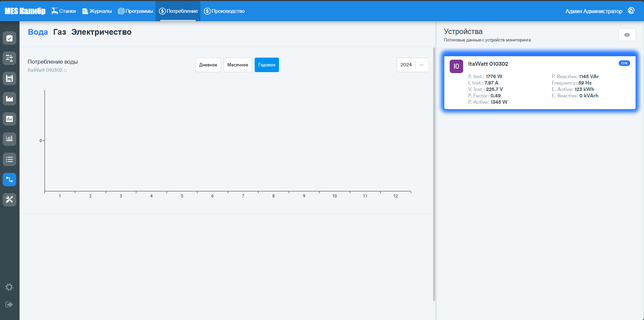This screenshot has height=320, width=644.
Task: Select the active connection route sidebar icon
Action: point(9,180)
